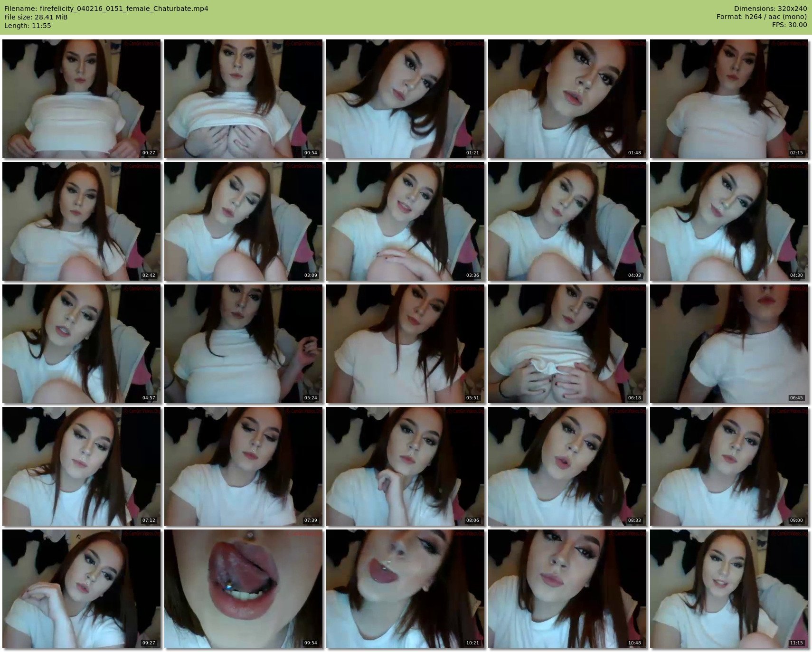Click the thumbnail labeled 07:39

click(x=243, y=466)
